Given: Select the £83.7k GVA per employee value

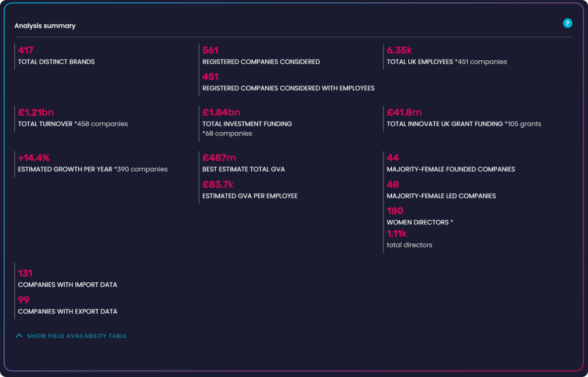Looking at the screenshot, I should 218,184.
